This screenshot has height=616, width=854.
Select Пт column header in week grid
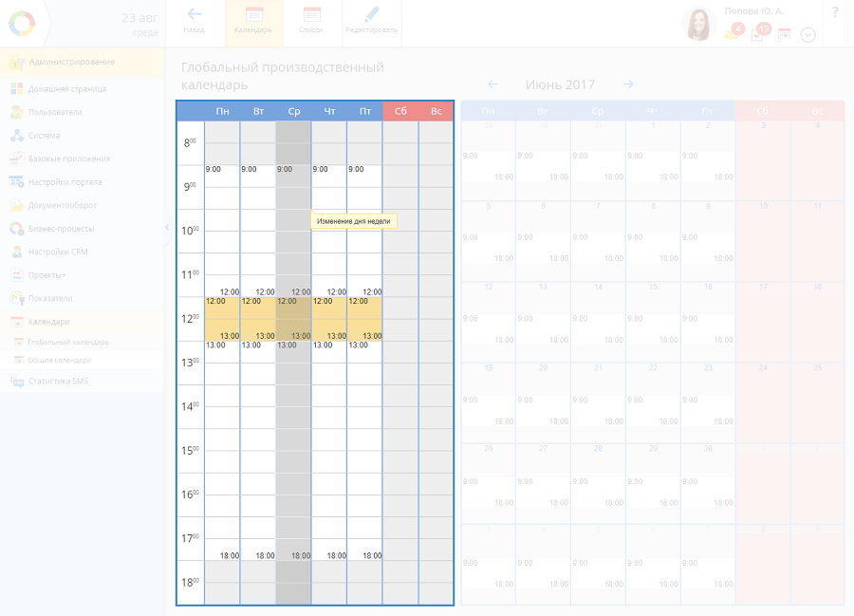click(365, 111)
